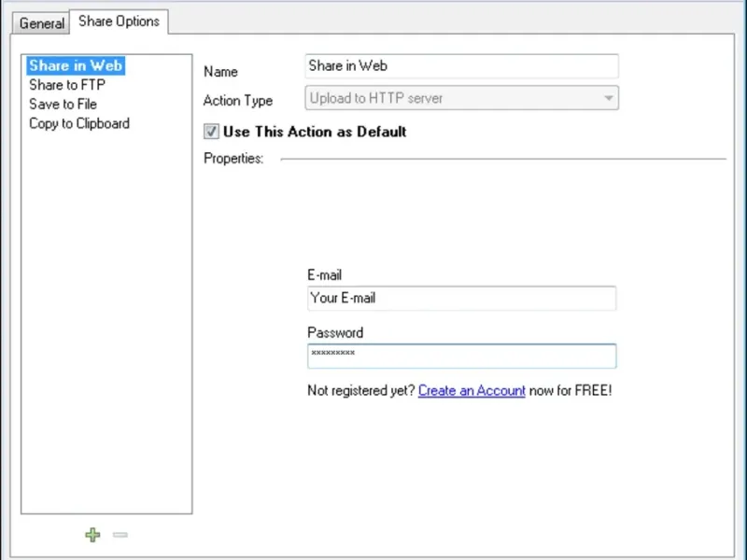
Task: Toggle Use This Action as Default checkbox
Action: pyautogui.click(x=212, y=133)
